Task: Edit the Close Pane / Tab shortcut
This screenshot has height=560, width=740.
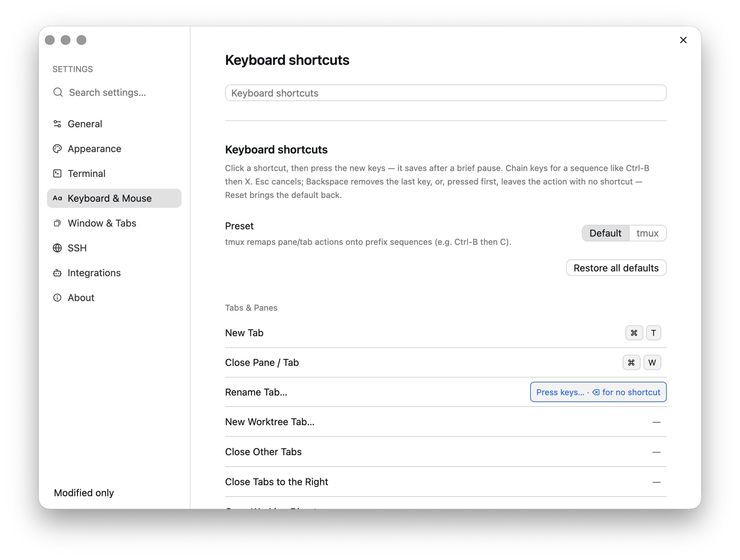Action: [642, 363]
